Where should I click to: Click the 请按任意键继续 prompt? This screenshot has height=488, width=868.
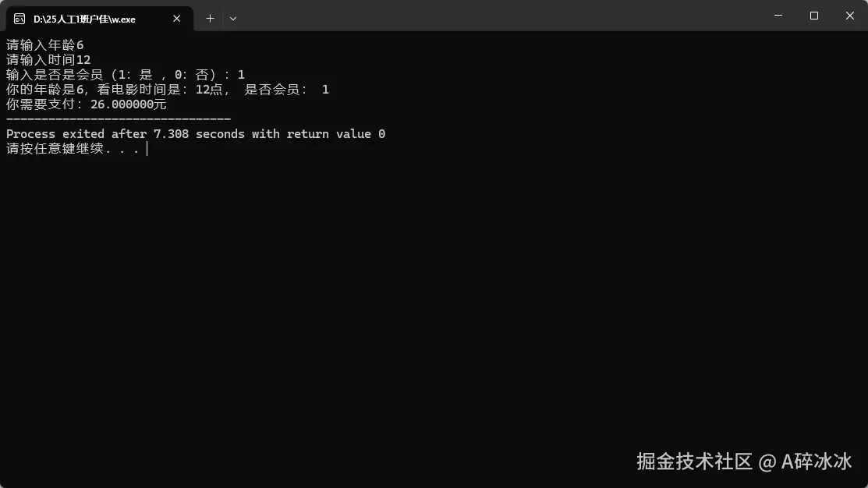73,149
